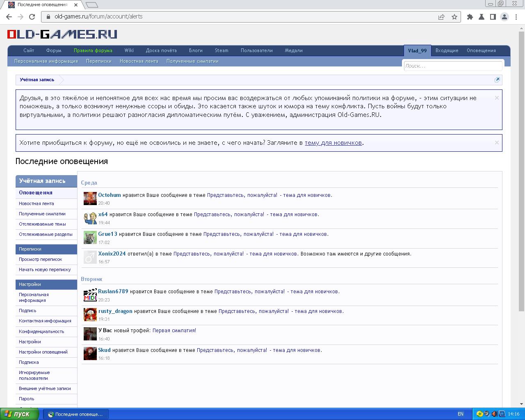Open the thread link in Xonix2024's reply alert
The image size is (525, 420).
(x=235, y=253)
